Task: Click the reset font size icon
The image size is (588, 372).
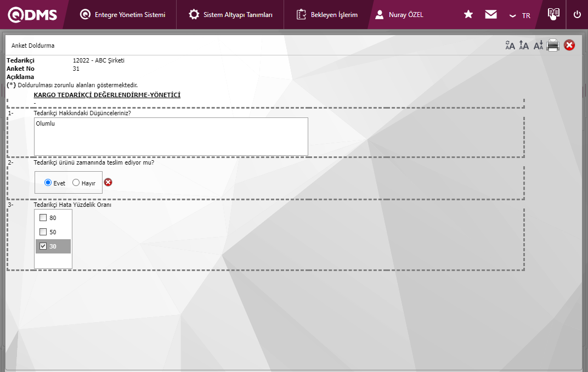Action: [x=510, y=46]
